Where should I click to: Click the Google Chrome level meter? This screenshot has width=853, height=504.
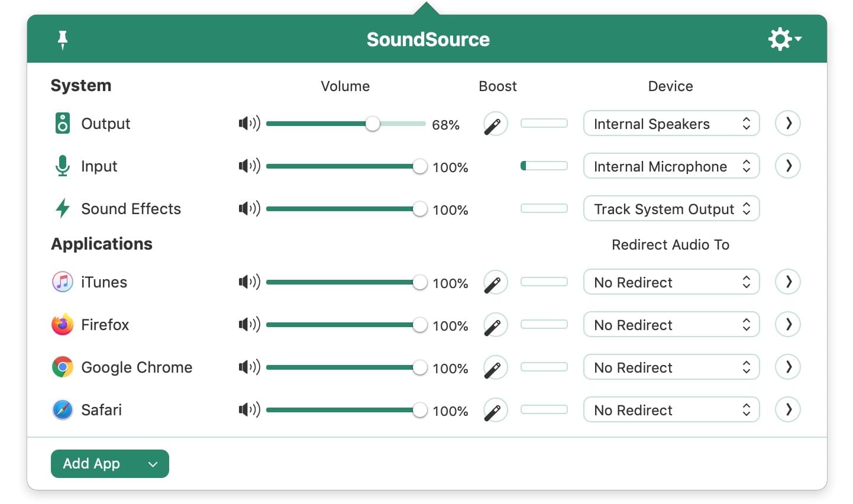544,367
